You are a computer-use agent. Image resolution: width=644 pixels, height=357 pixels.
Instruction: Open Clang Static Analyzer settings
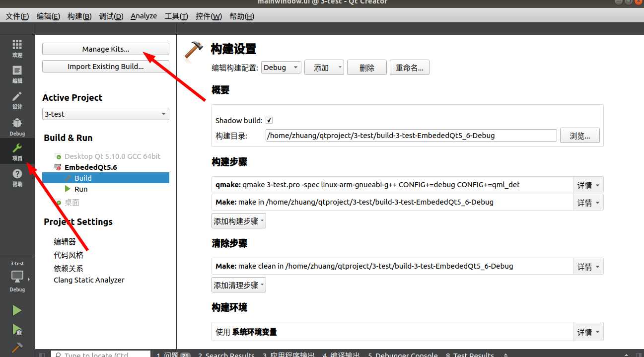[x=89, y=280]
